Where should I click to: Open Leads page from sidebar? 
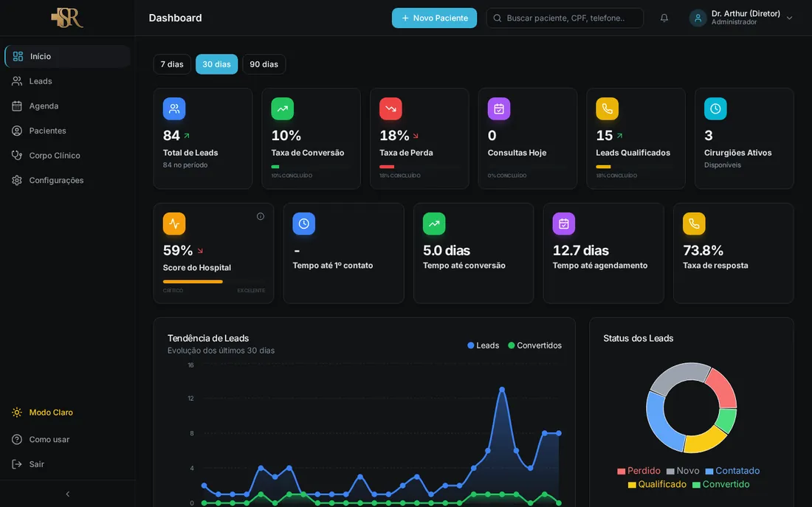point(67,81)
